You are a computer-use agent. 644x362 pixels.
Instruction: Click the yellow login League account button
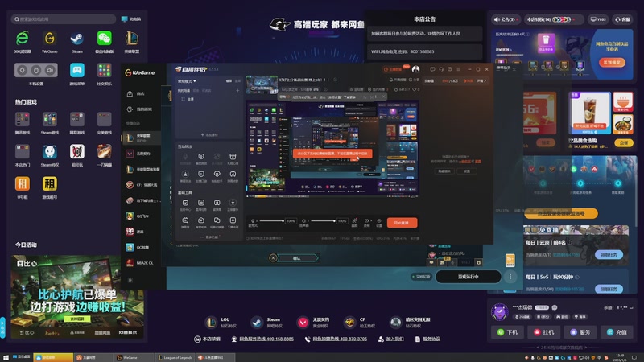pyautogui.click(x=560, y=213)
